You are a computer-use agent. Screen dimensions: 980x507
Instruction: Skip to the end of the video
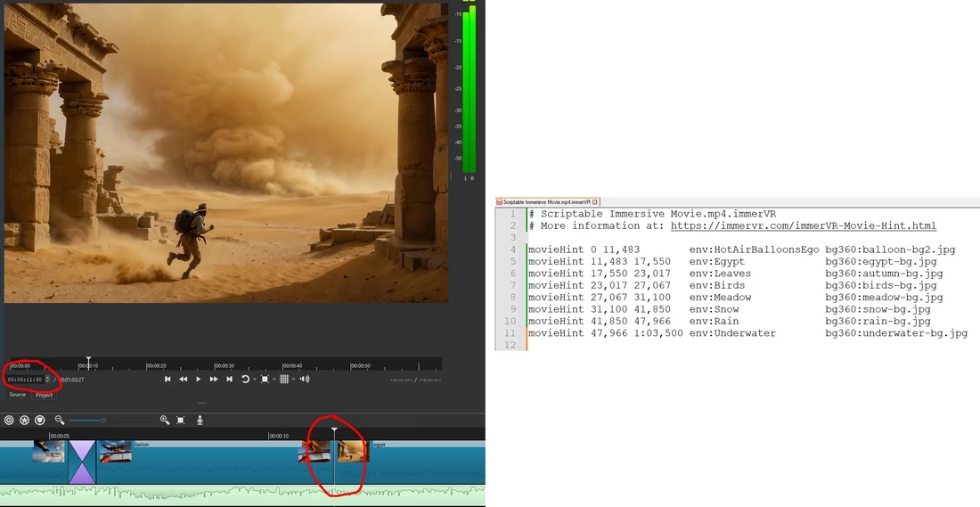pyautogui.click(x=229, y=380)
